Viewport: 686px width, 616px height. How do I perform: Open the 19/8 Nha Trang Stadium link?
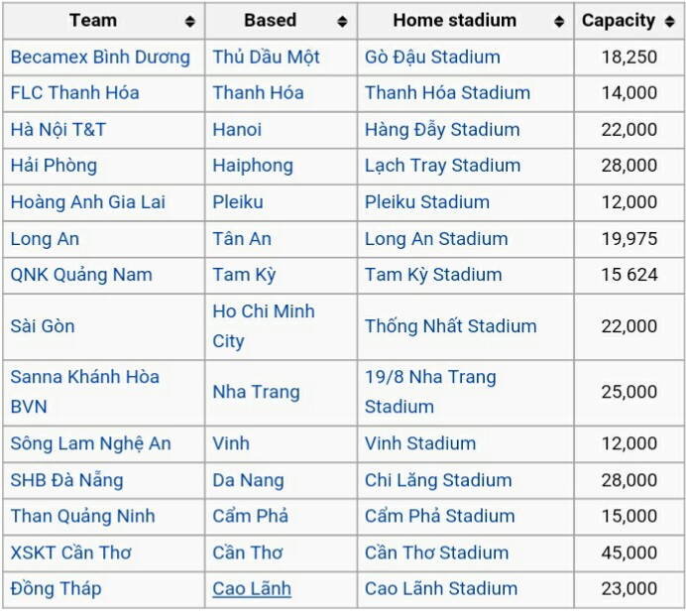coord(430,392)
